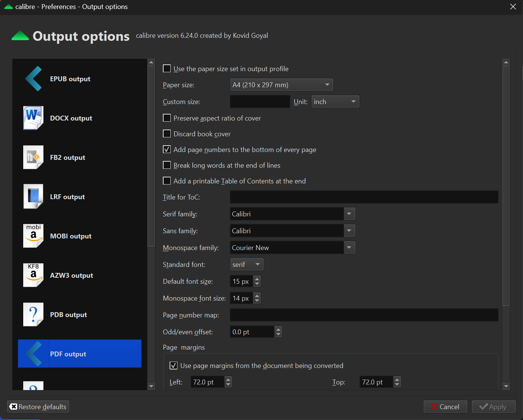Click the Custom size input field
523x420 pixels.
click(260, 101)
